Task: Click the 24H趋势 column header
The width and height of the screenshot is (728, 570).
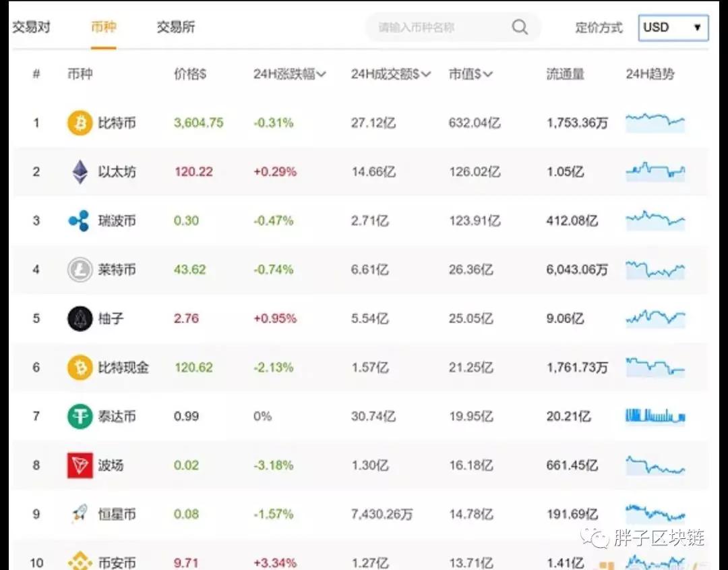Action: point(650,74)
